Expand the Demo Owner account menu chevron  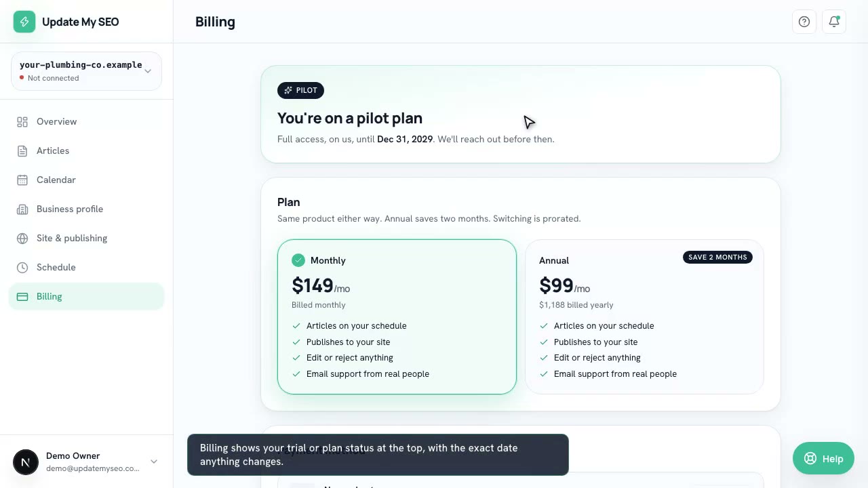[154, 462]
